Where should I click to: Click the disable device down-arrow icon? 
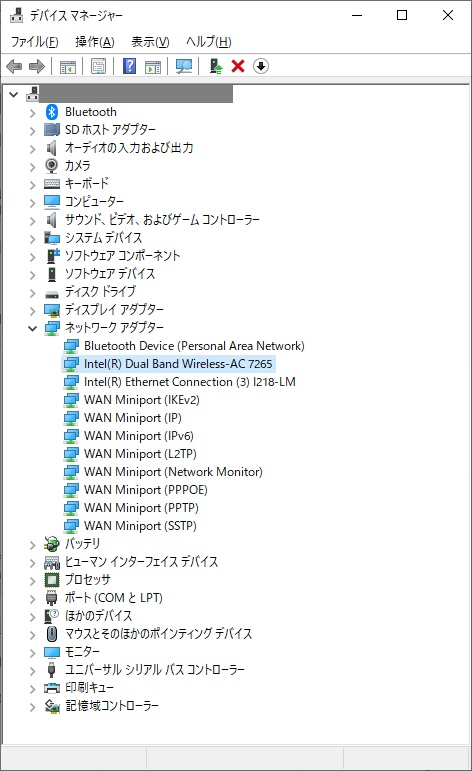tap(261, 66)
